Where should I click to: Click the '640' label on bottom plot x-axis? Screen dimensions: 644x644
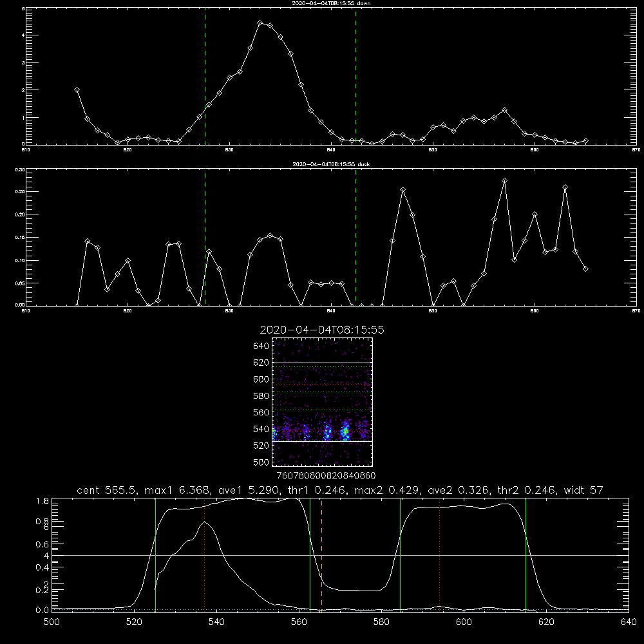pyautogui.click(x=629, y=622)
